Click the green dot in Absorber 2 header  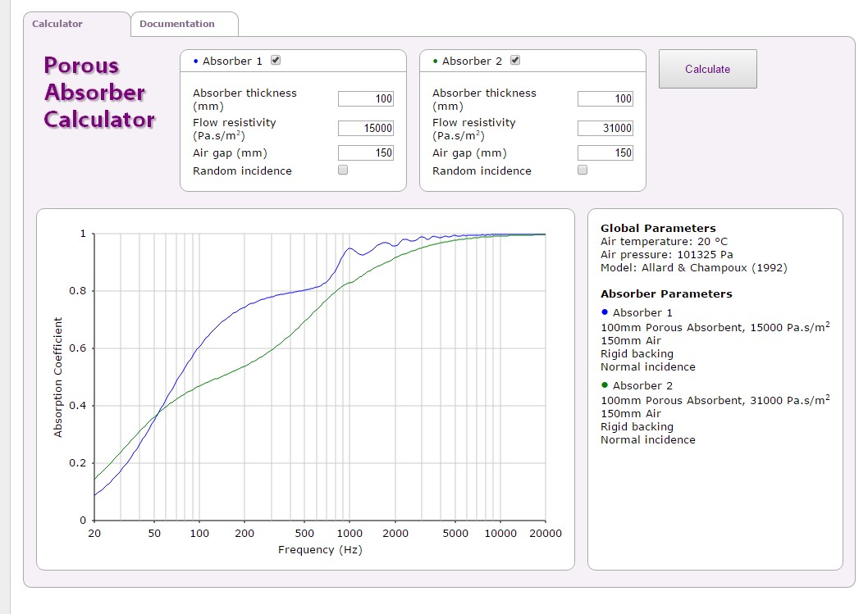coord(435,61)
